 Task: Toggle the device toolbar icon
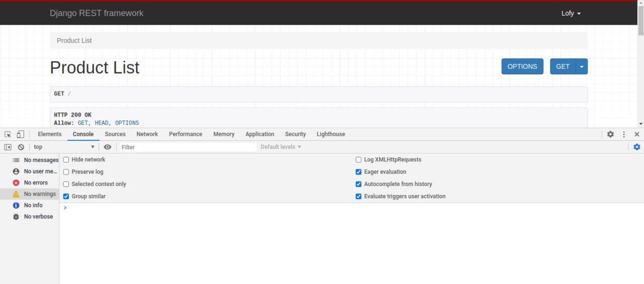[x=20, y=134]
